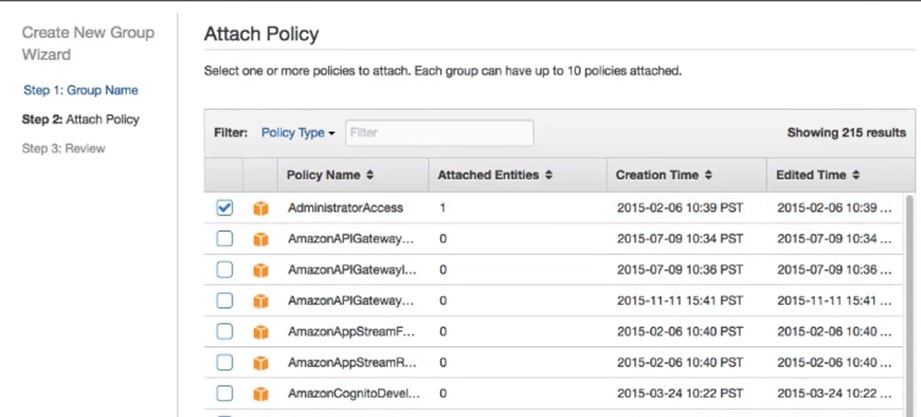Click the policy icon in the 10:34 PST row
Viewport: 921px width, 417px height.
click(260, 239)
